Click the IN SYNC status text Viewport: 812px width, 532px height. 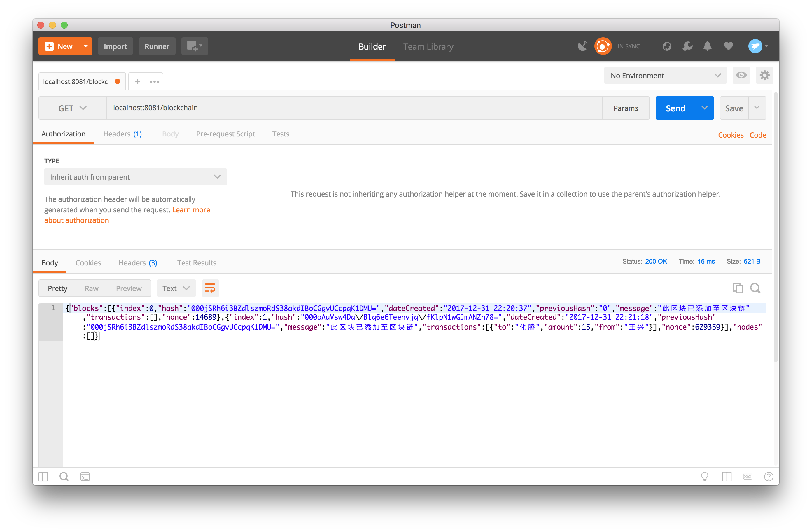pyautogui.click(x=629, y=46)
